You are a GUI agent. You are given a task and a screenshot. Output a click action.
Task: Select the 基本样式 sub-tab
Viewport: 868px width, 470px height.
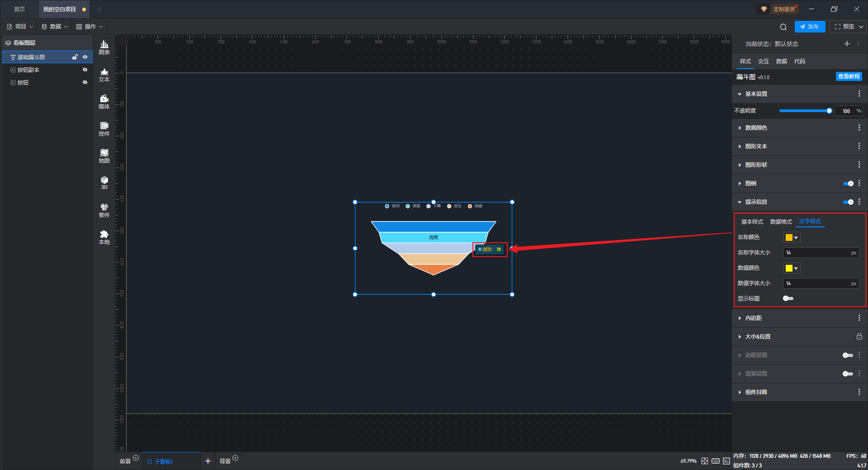click(752, 222)
